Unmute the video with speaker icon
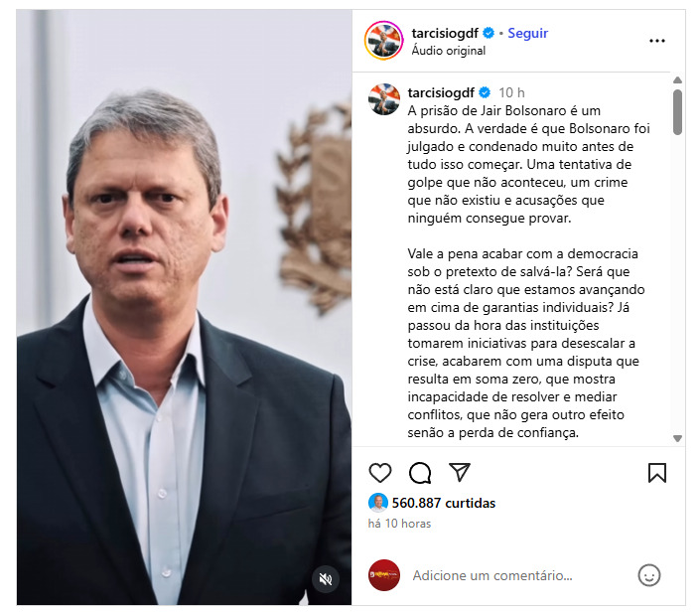Screen dimensions: 700x614 click(x=326, y=579)
